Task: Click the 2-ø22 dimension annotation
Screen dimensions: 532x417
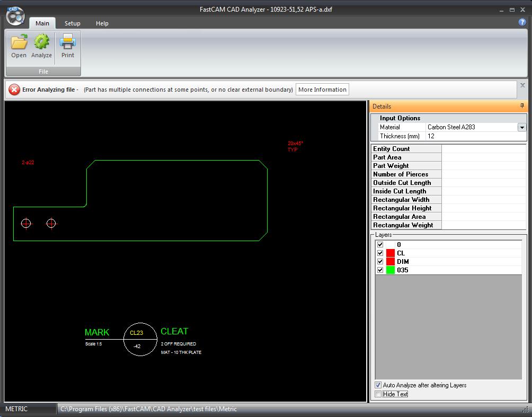Action: coord(28,163)
